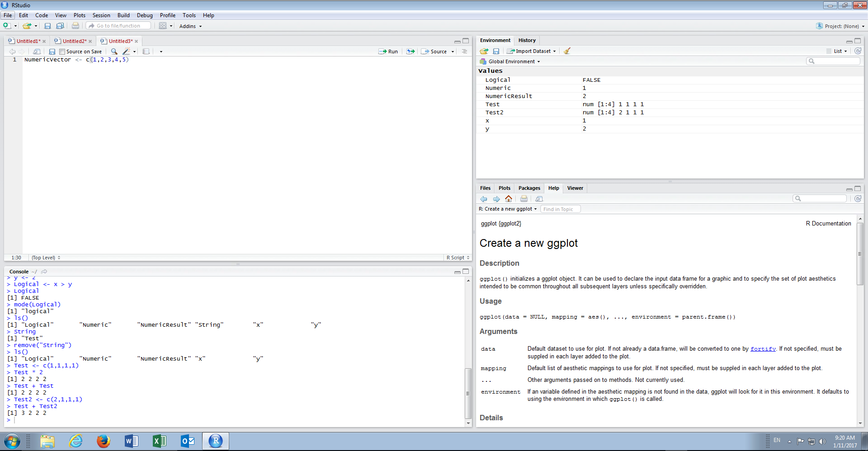Click the Re-run previous code region icon
Viewport: 868px width, 451px height.
[410, 52]
